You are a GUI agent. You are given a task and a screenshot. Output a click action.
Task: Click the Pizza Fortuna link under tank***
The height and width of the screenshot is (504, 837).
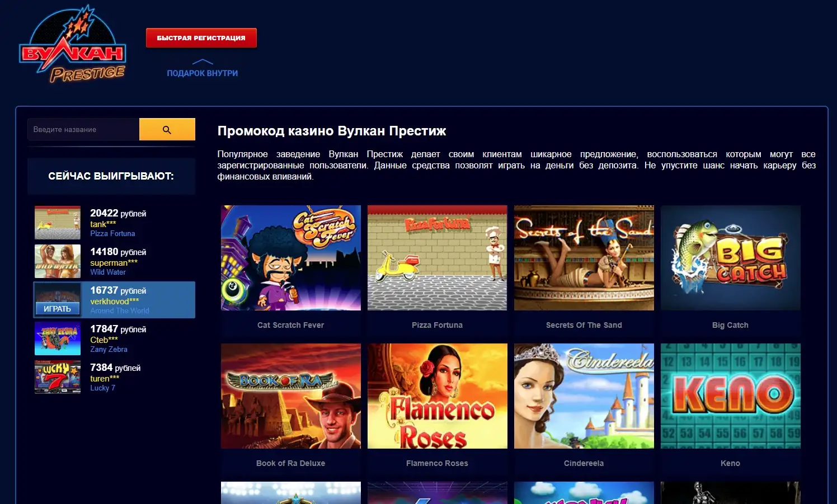point(112,234)
